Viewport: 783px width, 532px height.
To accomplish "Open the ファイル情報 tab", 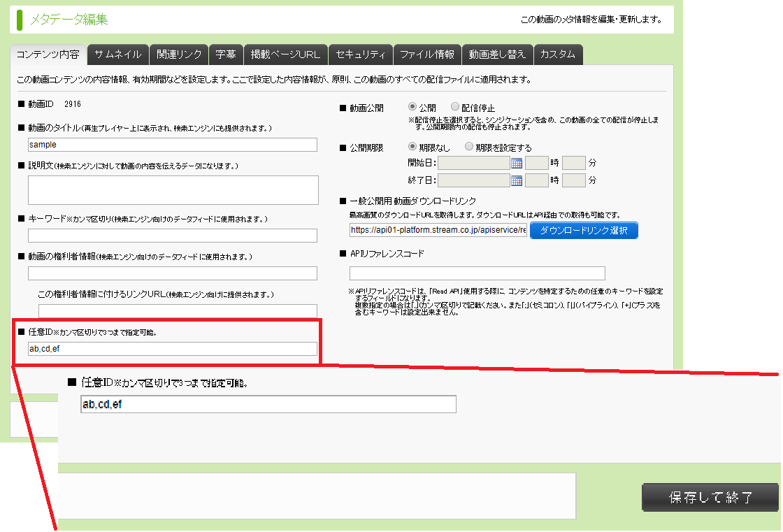I will pos(427,55).
